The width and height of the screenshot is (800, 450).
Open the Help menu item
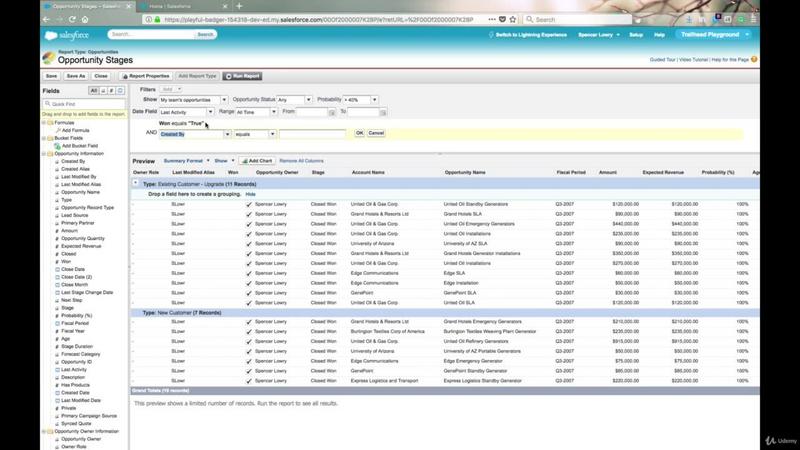click(659, 35)
